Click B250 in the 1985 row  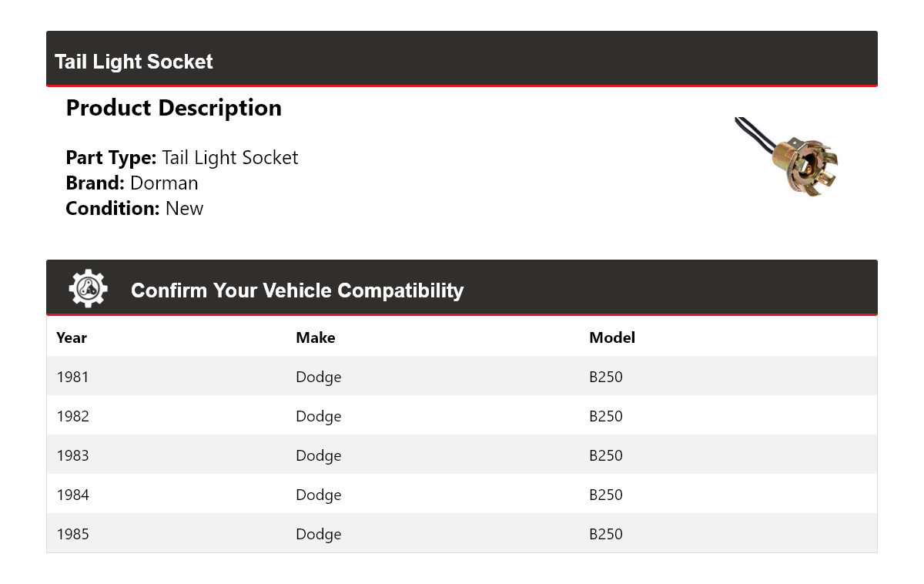606,534
